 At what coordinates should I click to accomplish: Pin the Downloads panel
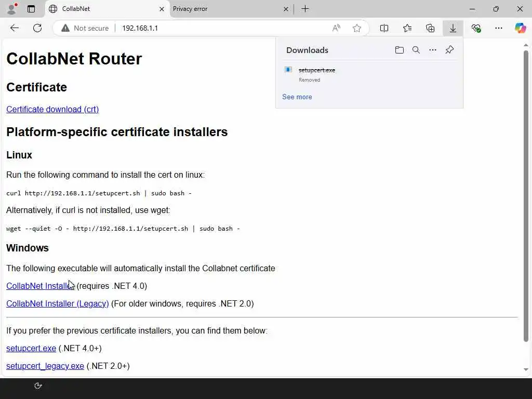click(x=449, y=50)
